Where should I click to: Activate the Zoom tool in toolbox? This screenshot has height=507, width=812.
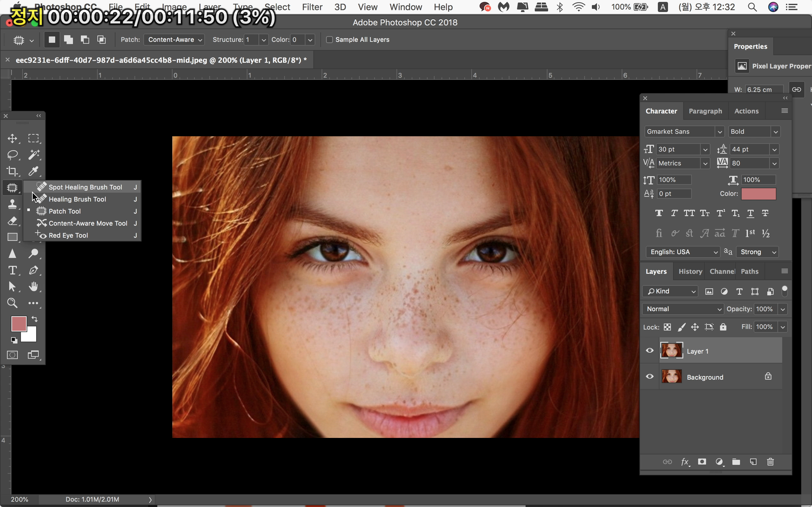point(12,303)
